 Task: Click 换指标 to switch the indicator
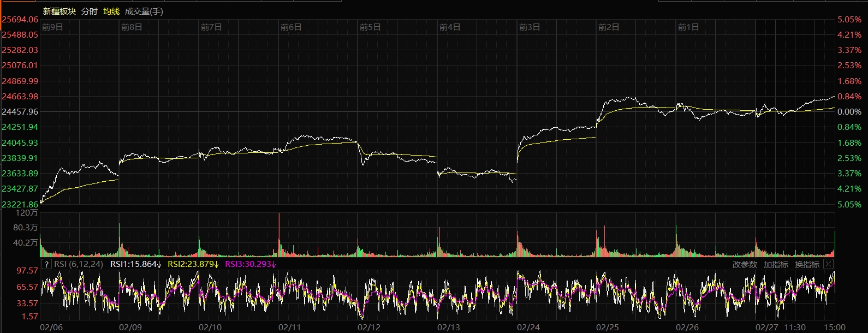tap(807, 264)
